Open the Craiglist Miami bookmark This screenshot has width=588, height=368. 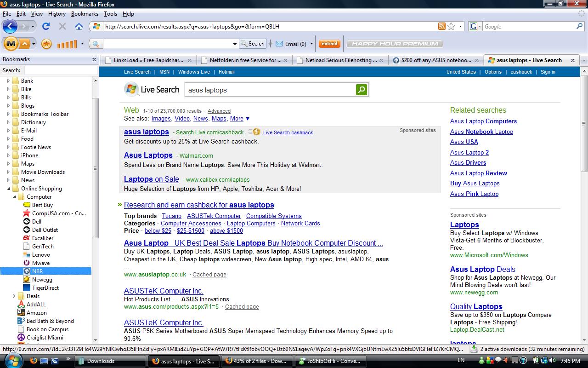(45, 338)
